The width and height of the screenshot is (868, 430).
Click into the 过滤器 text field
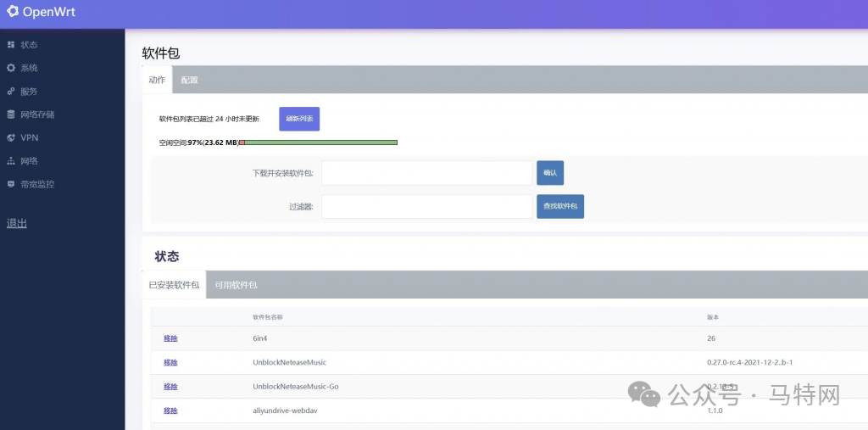(x=426, y=206)
